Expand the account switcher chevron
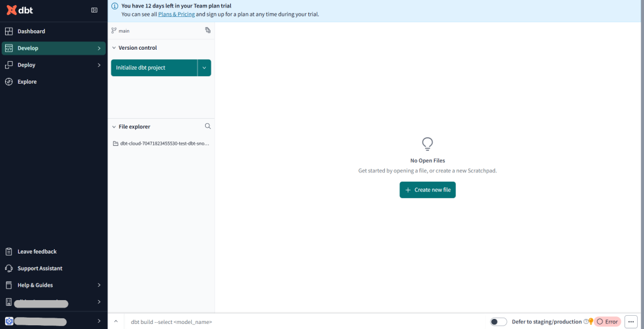Image resolution: width=644 pixels, height=329 pixels. pos(99,302)
